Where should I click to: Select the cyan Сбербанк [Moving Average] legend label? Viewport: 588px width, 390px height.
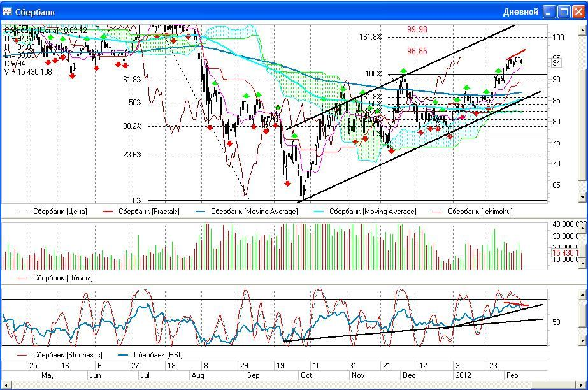[373, 212]
